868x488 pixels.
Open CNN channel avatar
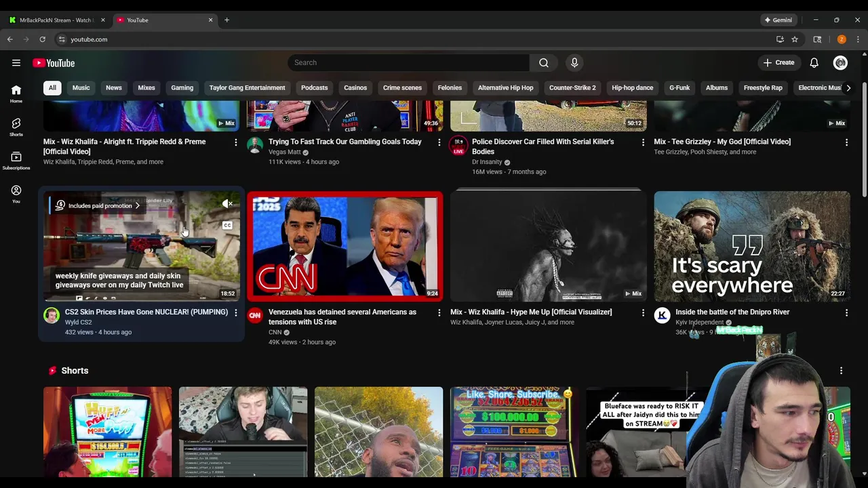click(255, 315)
